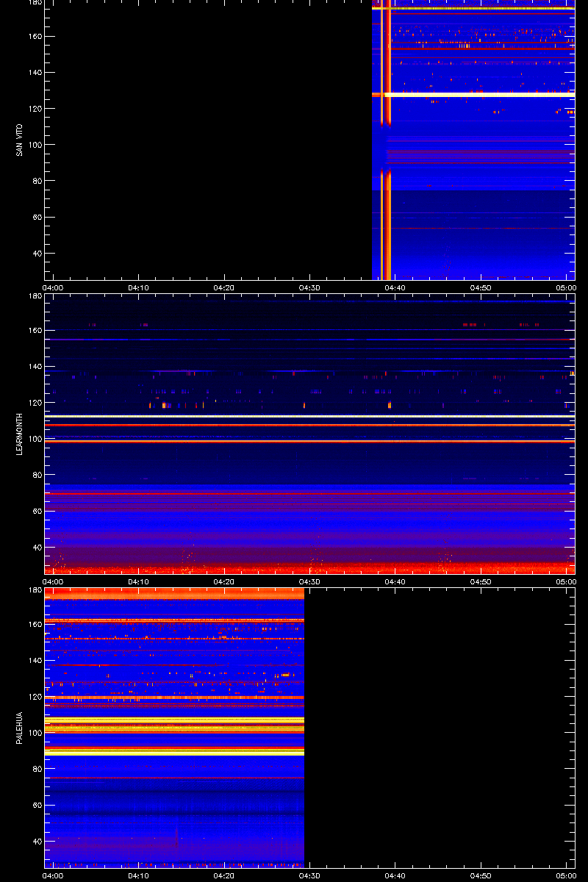Pick the 160 tick label on LEARMONTH axis

[x=35, y=331]
